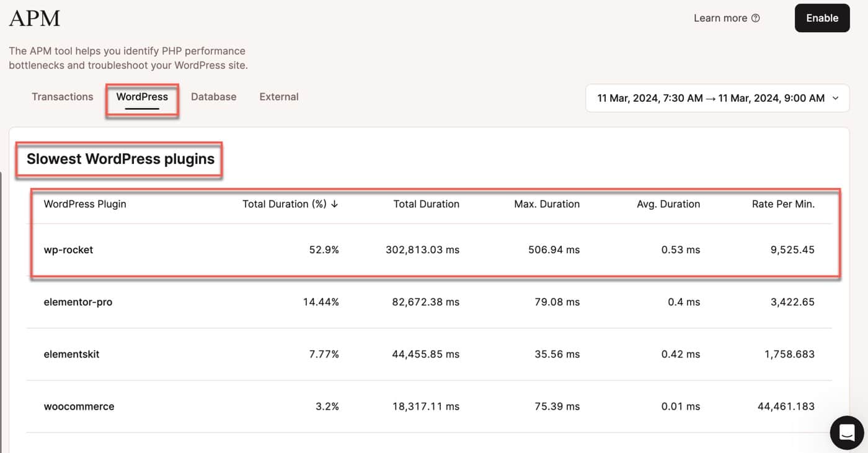Screen dimensions: 868x453
Task: Click the 0.53 ms average duration cell
Action: (680, 250)
